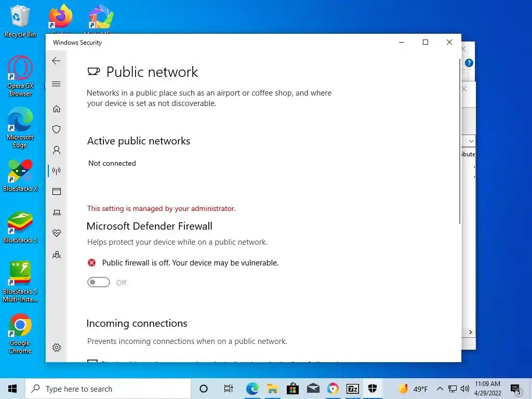The width and height of the screenshot is (532, 399).
Task: Open Microsoft Edge from taskbar
Action: 252,389
